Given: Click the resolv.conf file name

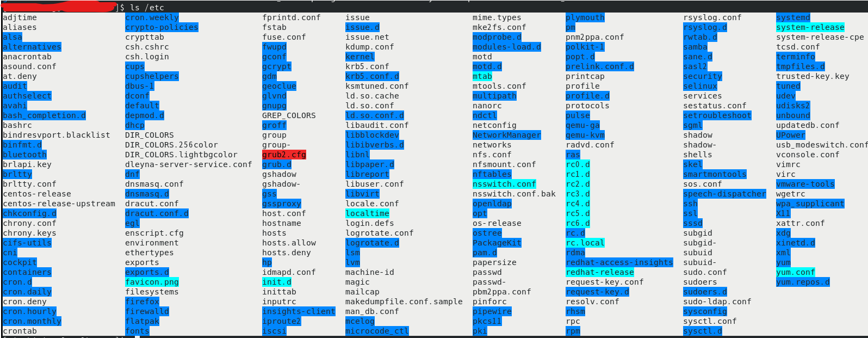Looking at the screenshot, I should [x=592, y=302].
